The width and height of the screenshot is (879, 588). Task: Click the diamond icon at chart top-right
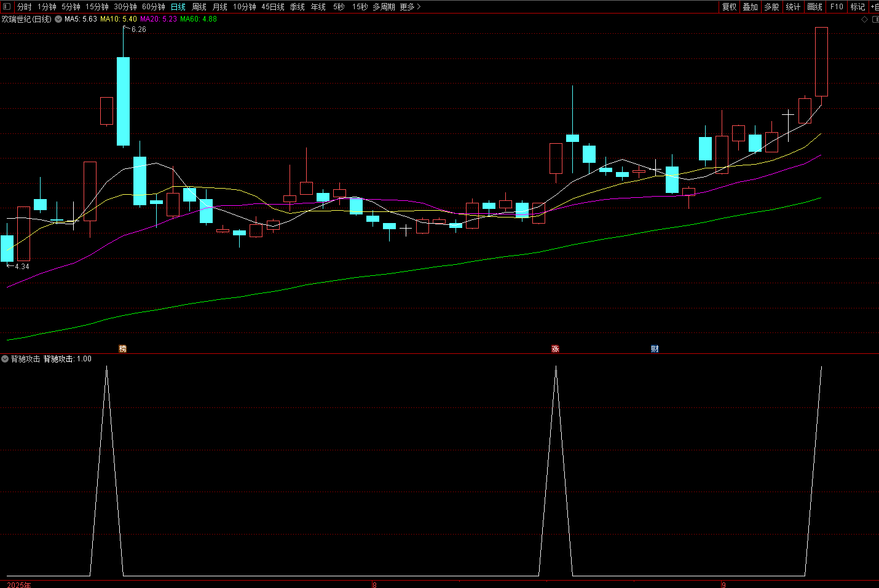(865, 19)
